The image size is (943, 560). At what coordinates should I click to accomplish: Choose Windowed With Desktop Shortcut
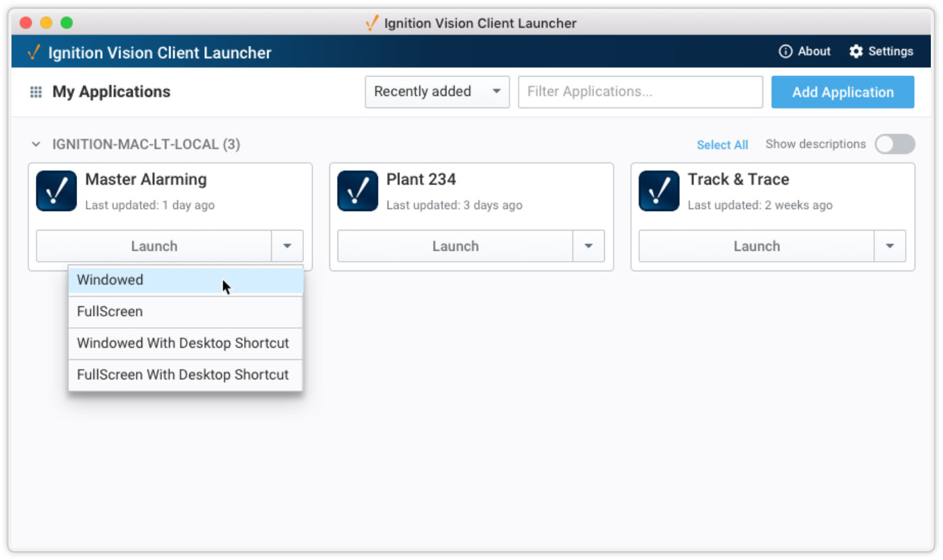click(x=183, y=343)
